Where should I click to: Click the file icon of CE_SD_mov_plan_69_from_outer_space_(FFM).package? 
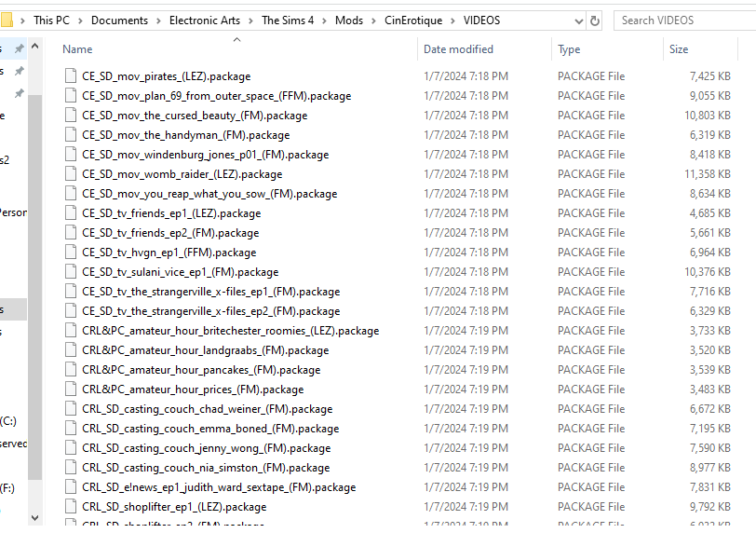pos(71,95)
